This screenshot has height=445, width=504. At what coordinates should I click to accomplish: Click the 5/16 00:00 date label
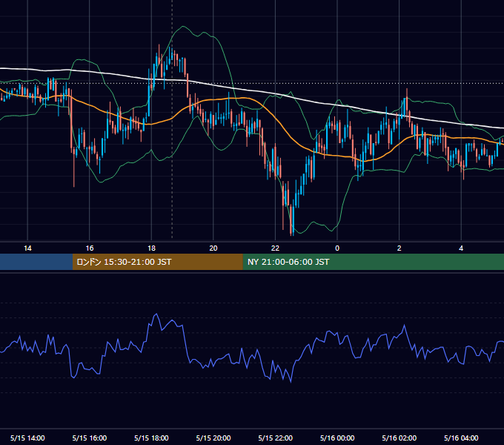pyautogui.click(x=337, y=438)
